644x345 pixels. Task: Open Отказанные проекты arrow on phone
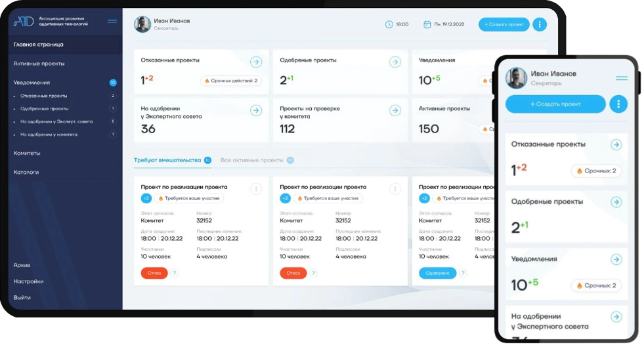(x=616, y=145)
